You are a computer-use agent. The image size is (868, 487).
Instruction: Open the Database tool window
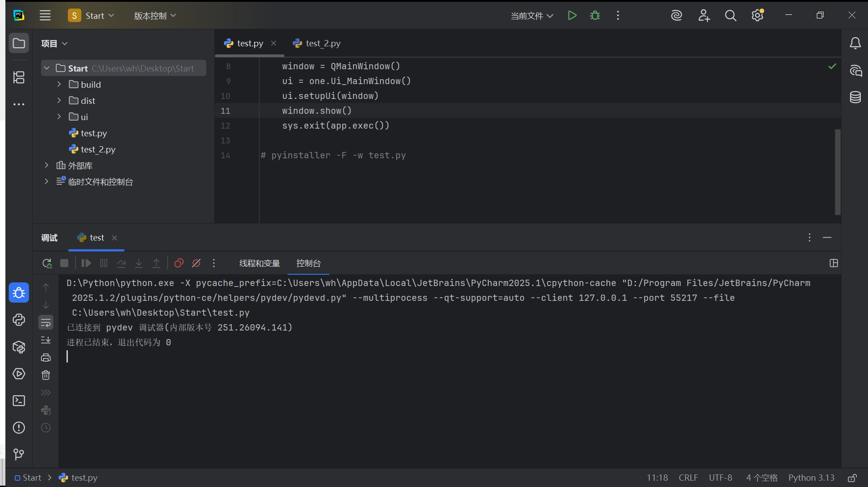coord(855,97)
